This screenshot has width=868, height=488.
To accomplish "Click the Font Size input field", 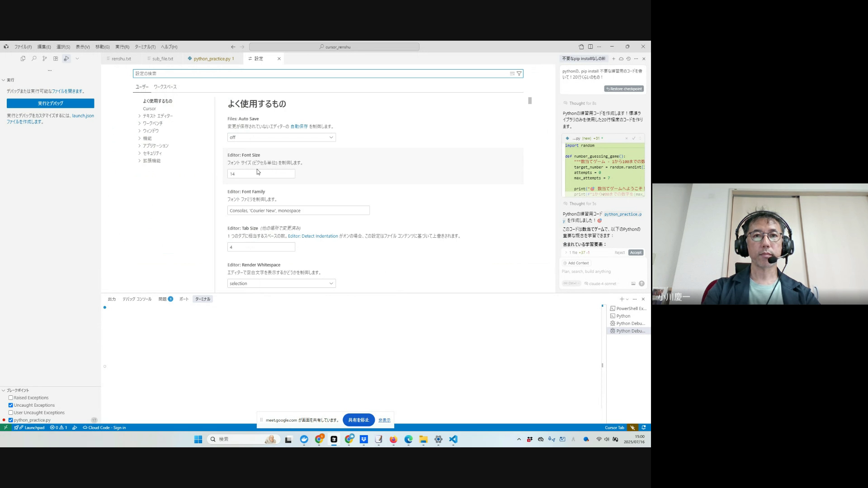I will 261,174.
